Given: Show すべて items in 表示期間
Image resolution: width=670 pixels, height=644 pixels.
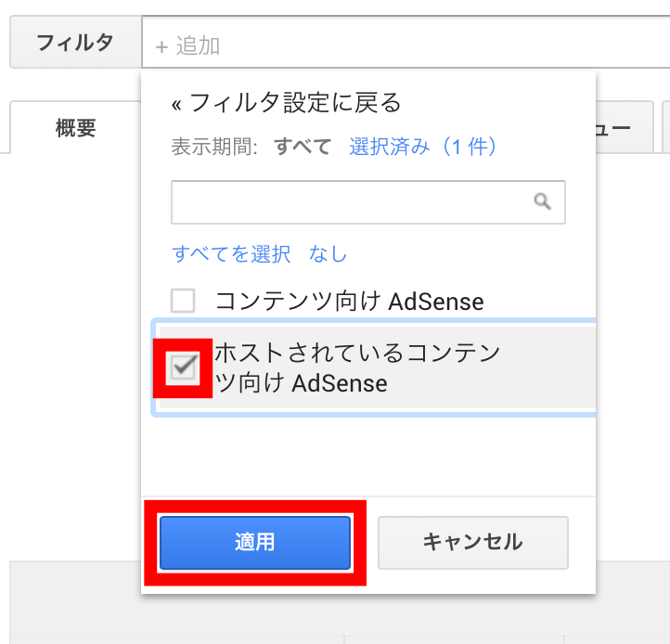Looking at the screenshot, I should 303,147.
